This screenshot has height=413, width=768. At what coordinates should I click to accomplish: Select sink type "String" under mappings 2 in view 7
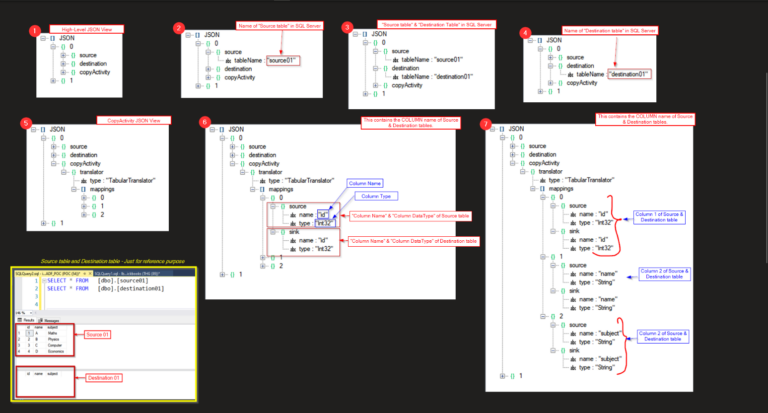592,367
